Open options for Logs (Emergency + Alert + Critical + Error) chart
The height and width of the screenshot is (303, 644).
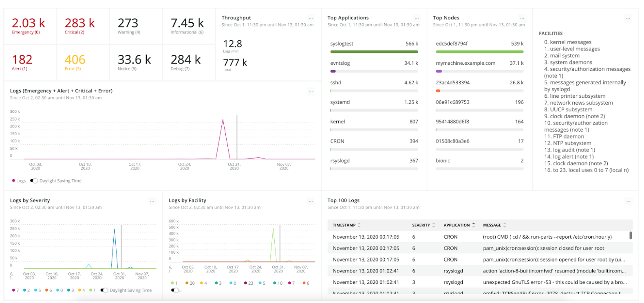pos(311,92)
